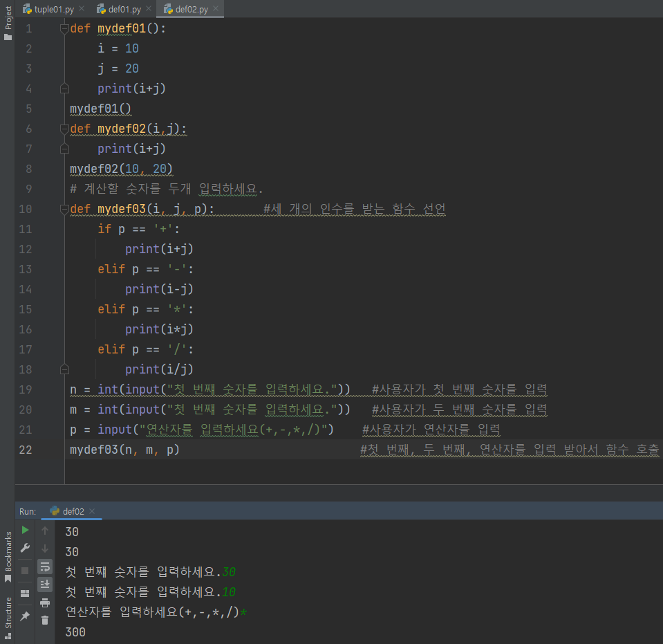Collapse mydef02 function at line 6

click(x=64, y=129)
